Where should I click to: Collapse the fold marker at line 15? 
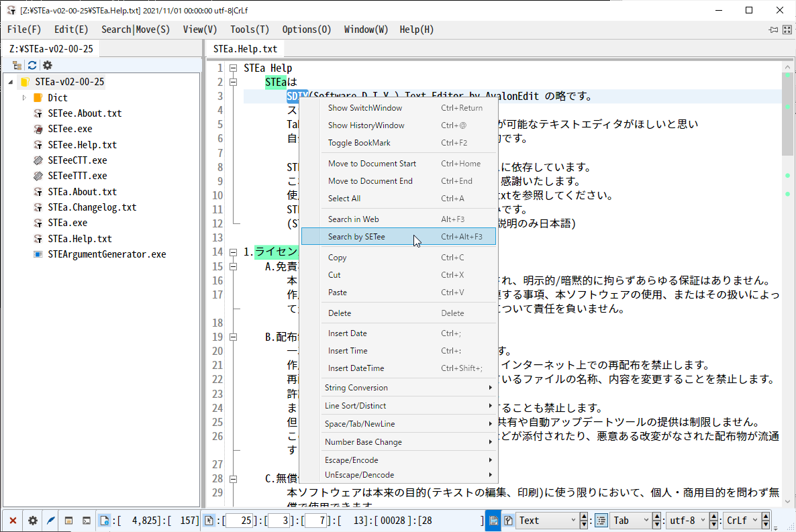[233, 266]
